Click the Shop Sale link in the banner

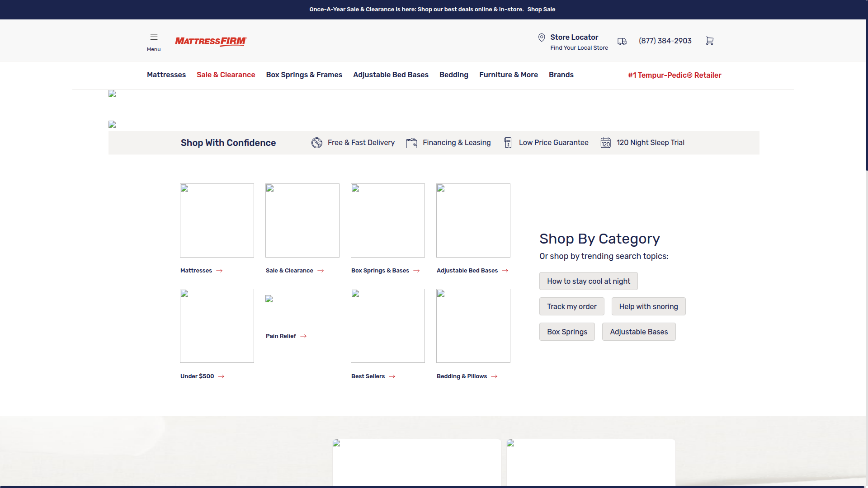[x=541, y=9]
